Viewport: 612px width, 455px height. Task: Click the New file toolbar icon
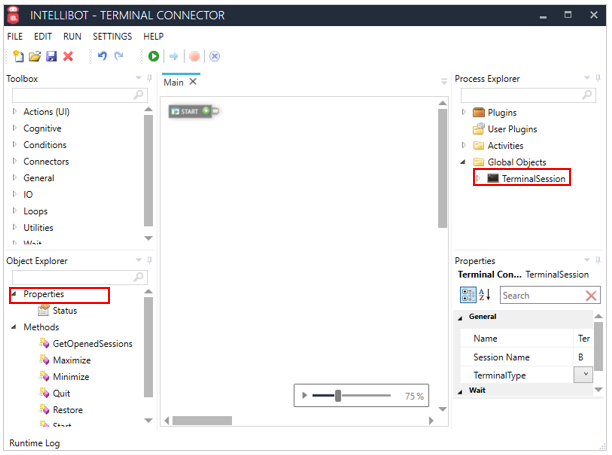tap(18, 57)
